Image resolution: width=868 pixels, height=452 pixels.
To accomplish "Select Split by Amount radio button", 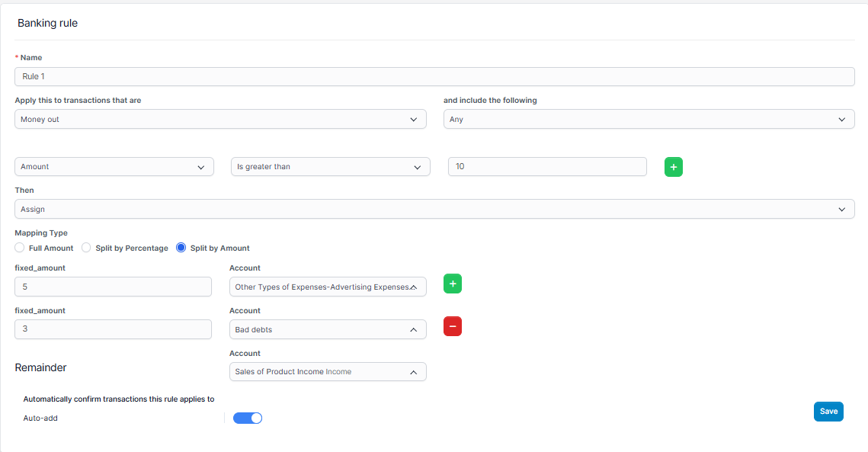I will 181,248.
